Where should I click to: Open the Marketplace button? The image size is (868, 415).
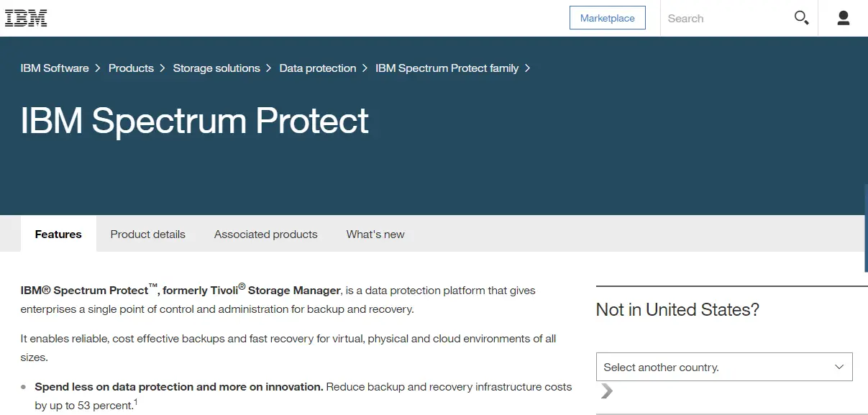[x=608, y=18]
